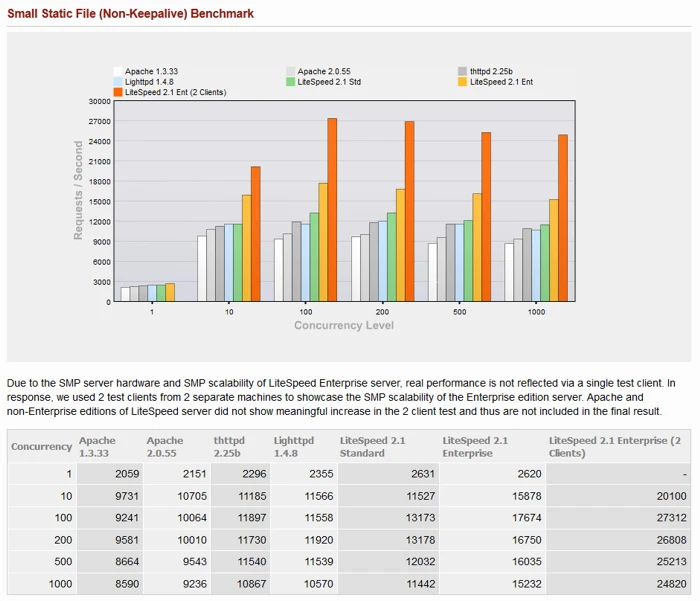Click the table cell with value 9236
This screenshot has height=601, width=700.
tap(177, 584)
